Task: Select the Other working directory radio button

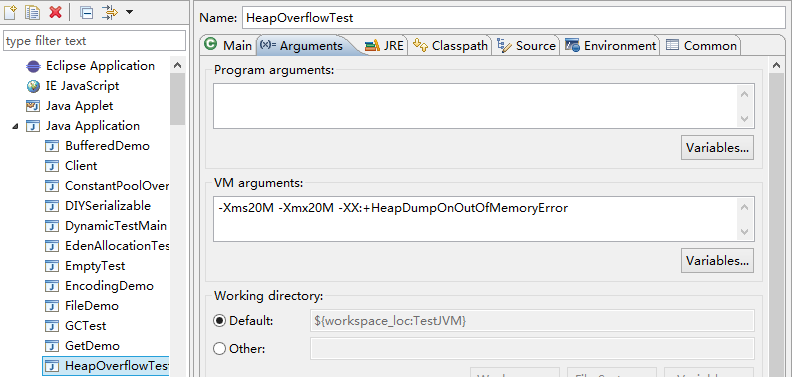Action: coord(220,349)
